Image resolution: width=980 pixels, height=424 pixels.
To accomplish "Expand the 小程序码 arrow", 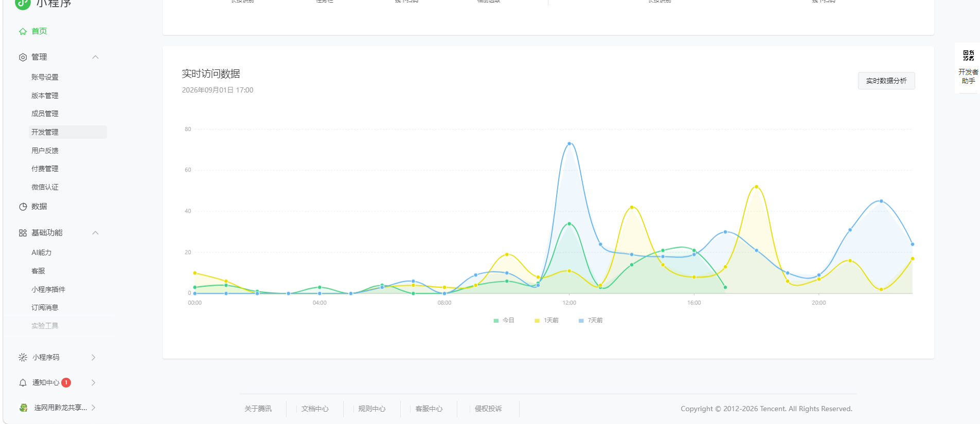I will pyautogui.click(x=93, y=357).
